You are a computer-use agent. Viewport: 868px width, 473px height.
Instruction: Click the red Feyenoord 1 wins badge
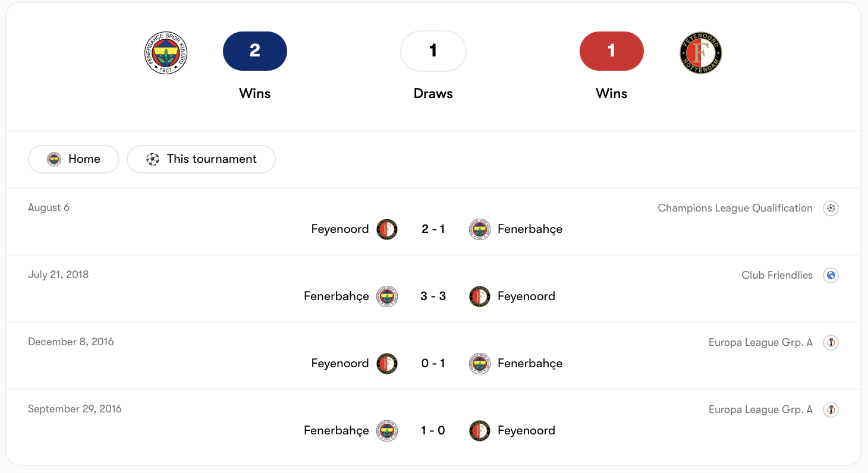(612, 51)
